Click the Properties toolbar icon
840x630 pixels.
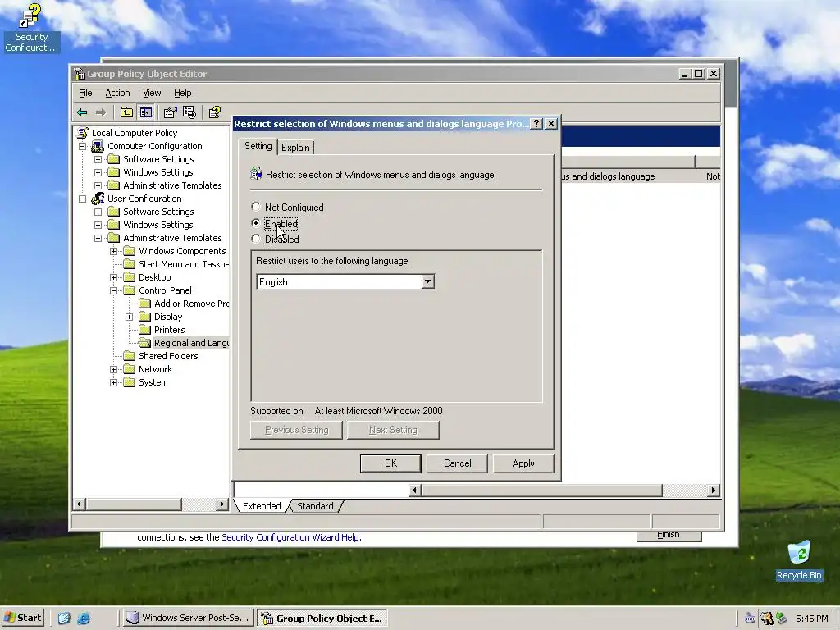[x=170, y=112]
